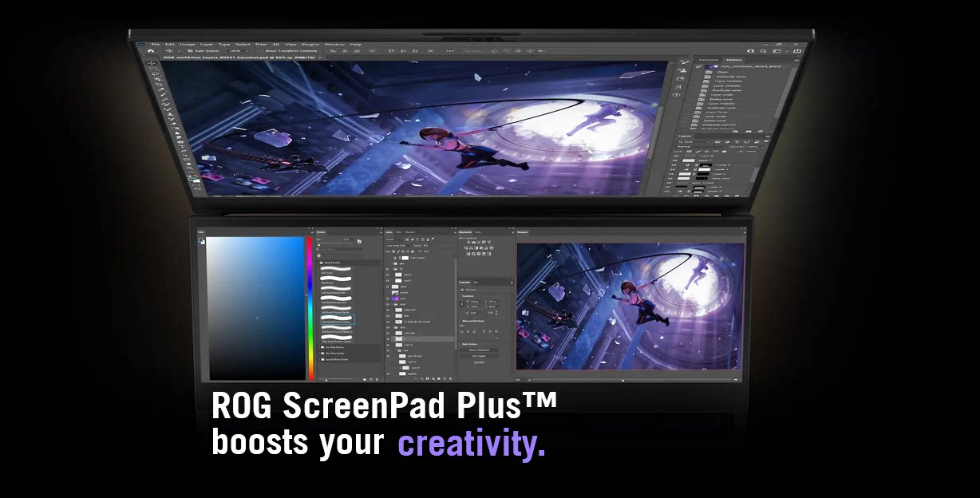
Task: Toggle visibility of the fog group
Action: coord(388,269)
